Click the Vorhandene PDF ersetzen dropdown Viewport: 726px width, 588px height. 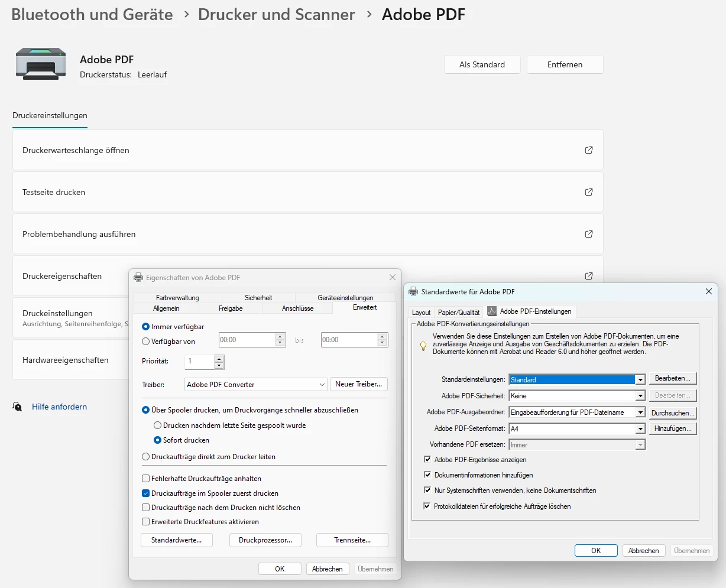pos(577,445)
